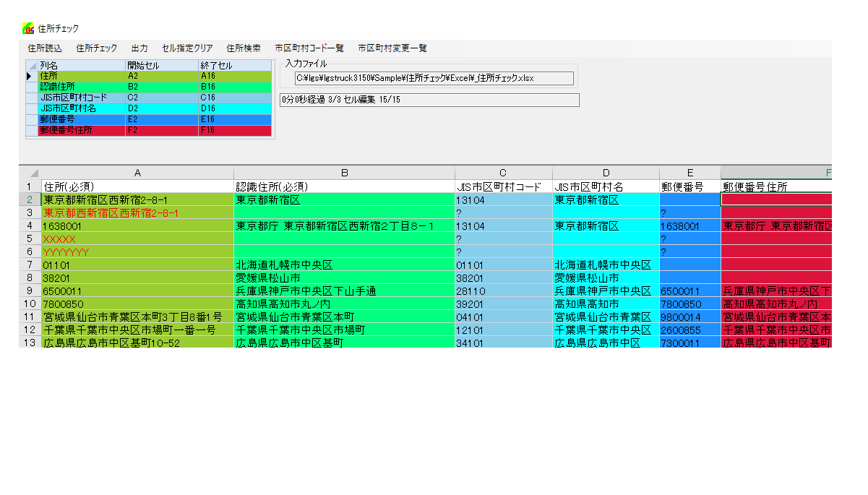Screen dimensions: 868x495
Task: Click the 開始セル column header
Action: click(160, 66)
